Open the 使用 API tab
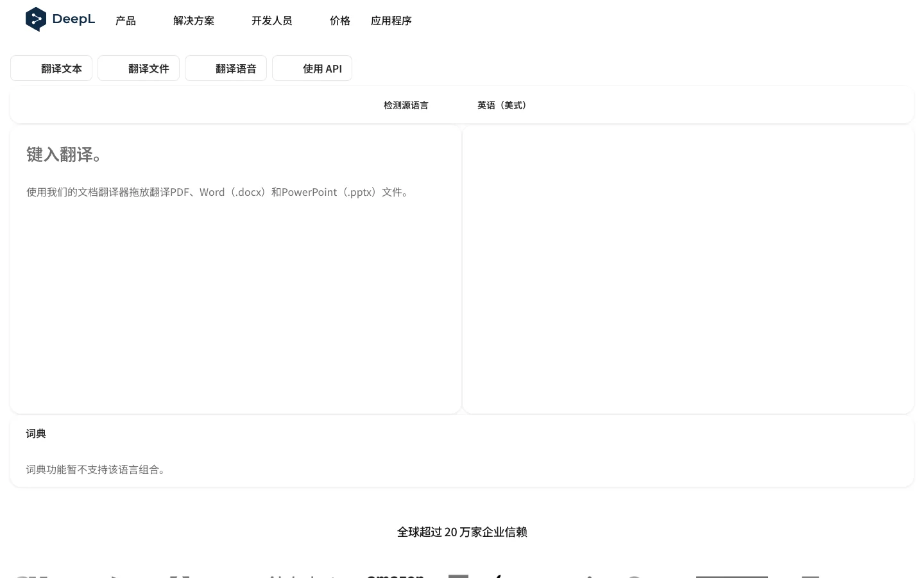 pos(312,68)
